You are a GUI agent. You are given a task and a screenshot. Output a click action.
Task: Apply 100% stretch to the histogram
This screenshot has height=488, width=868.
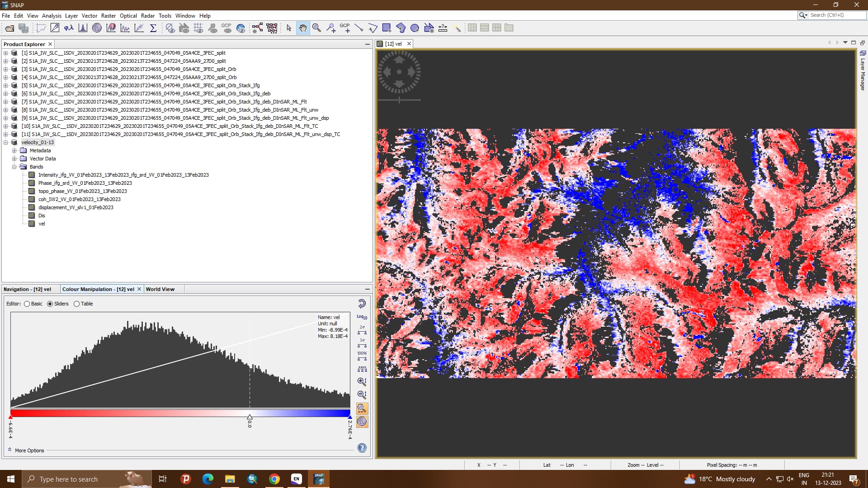coord(362,355)
